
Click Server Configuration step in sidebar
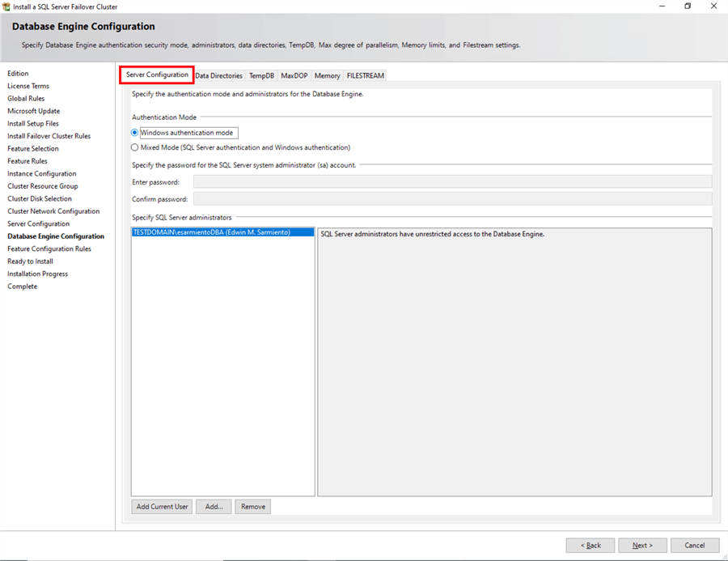(x=39, y=224)
